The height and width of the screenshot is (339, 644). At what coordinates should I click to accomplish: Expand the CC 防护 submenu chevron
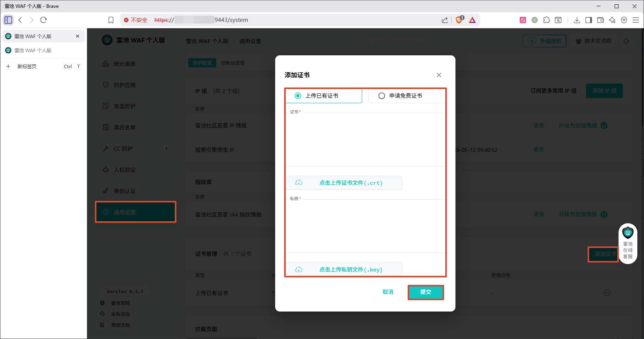[167, 148]
